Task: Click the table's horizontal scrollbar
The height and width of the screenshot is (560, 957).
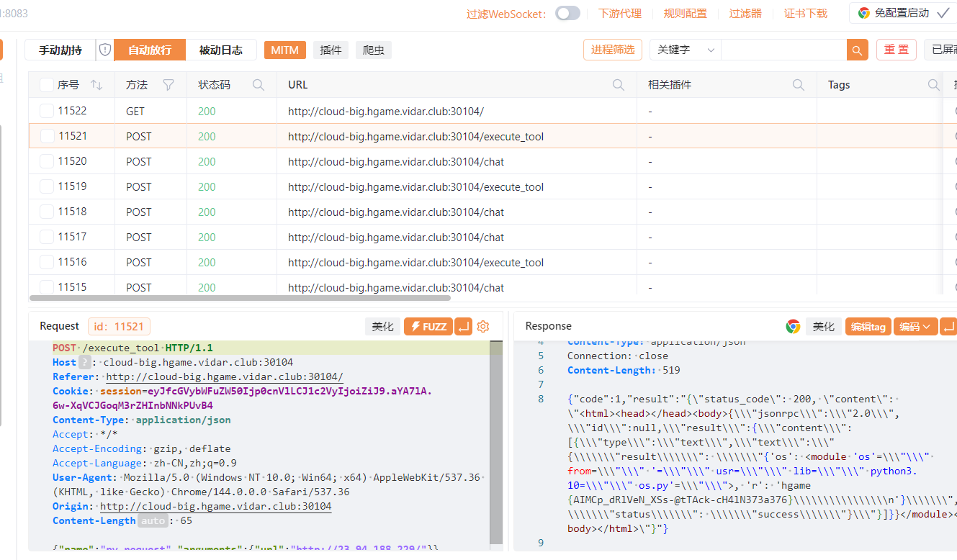Action: 240,297
